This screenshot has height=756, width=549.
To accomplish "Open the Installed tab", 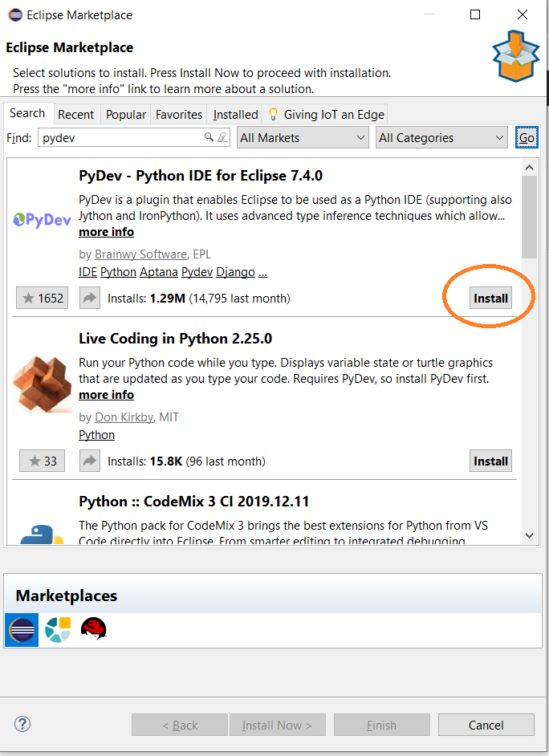I will [x=235, y=115].
